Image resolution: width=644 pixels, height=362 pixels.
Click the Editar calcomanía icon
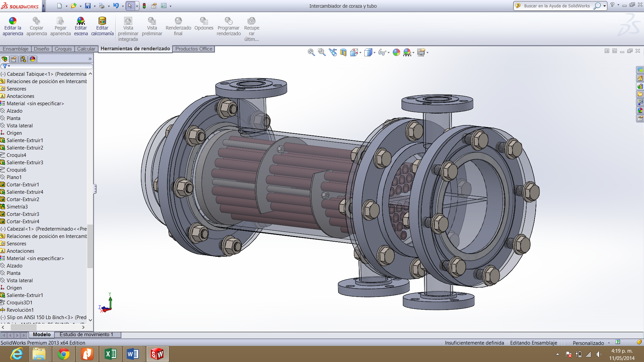pyautogui.click(x=102, y=21)
